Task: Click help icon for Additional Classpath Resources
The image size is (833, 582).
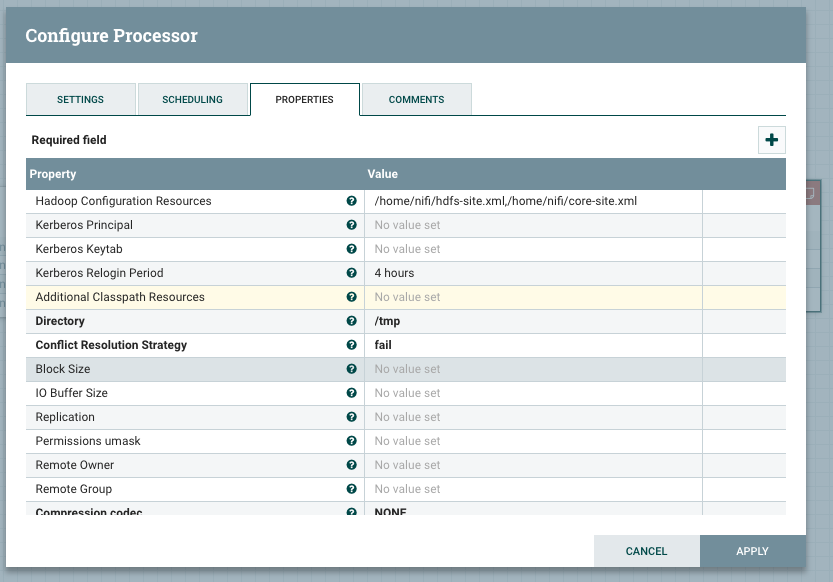Action: point(351,297)
